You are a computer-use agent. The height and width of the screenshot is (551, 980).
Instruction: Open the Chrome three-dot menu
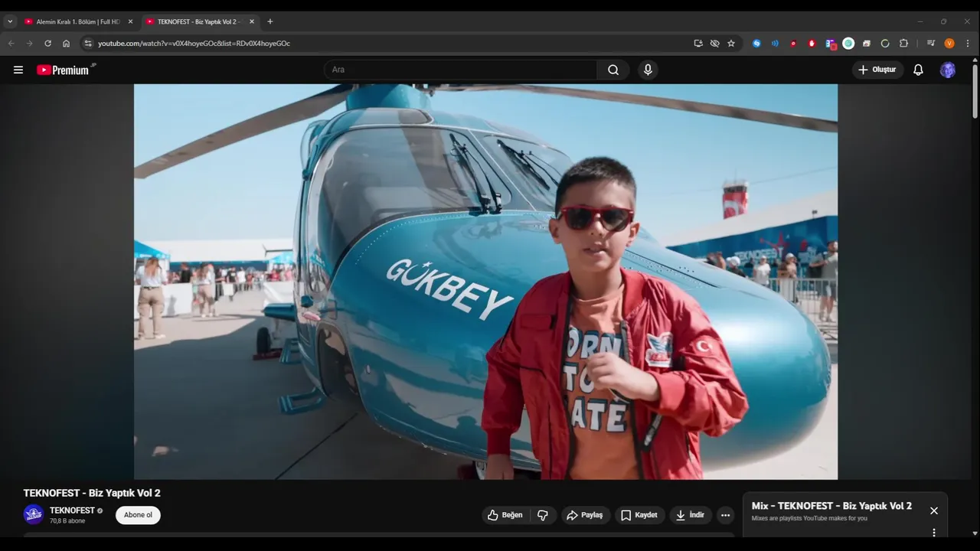pos(968,44)
